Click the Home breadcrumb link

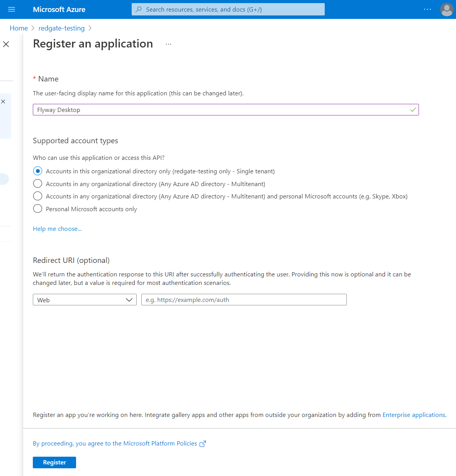click(19, 28)
